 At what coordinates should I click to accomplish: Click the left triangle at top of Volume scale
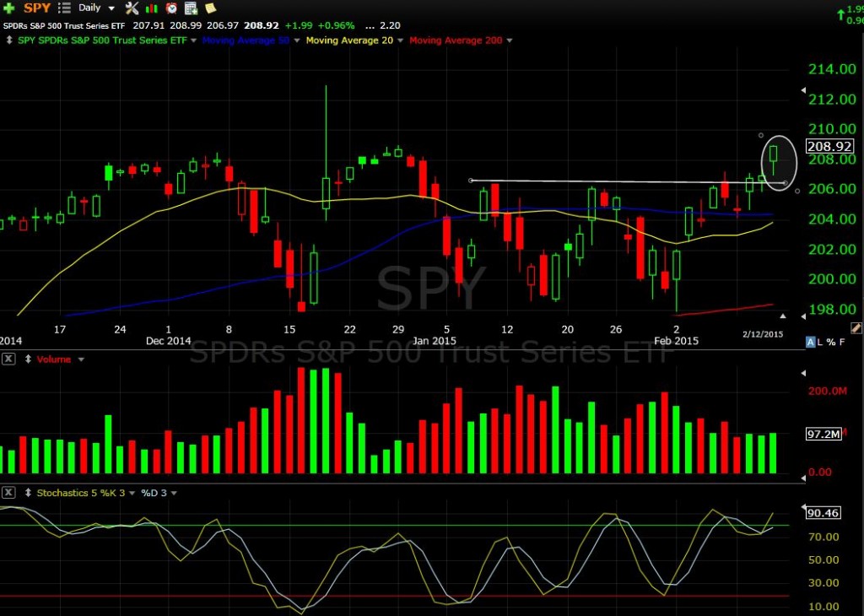803,373
